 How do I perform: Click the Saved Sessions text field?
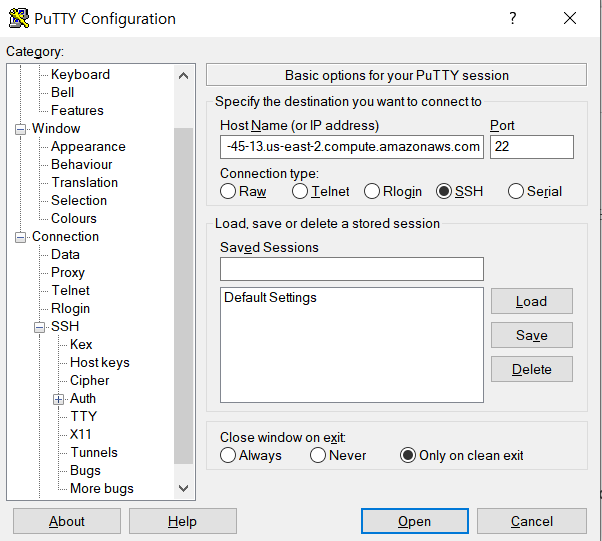click(352, 269)
